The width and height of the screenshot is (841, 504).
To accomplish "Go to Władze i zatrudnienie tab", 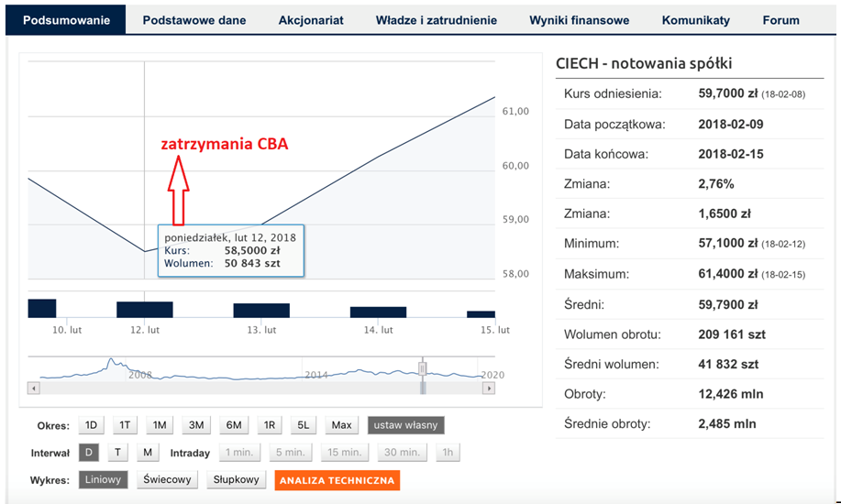I will [x=436, y=20].
